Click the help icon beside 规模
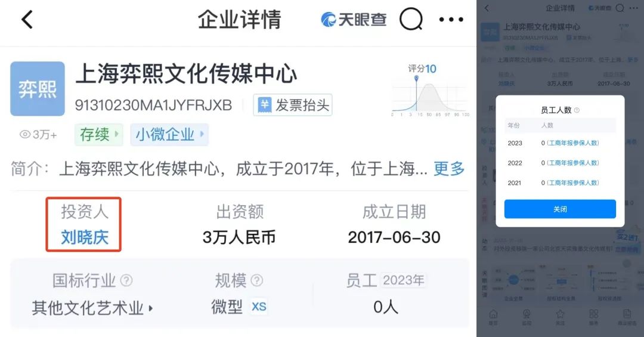Viewport: 644px width, 337px height. tap(256, 280)
